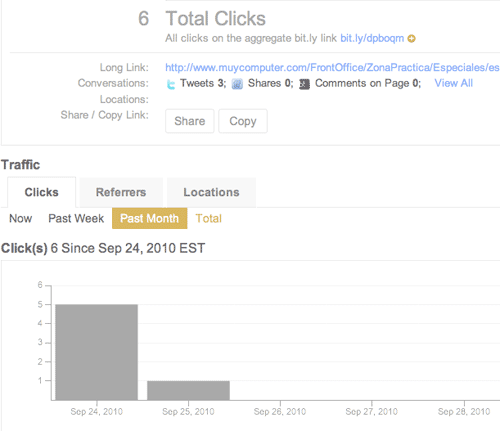Select the Past Month time range
500x431 pixels.
pyautogui.click(x=149, y=218)
